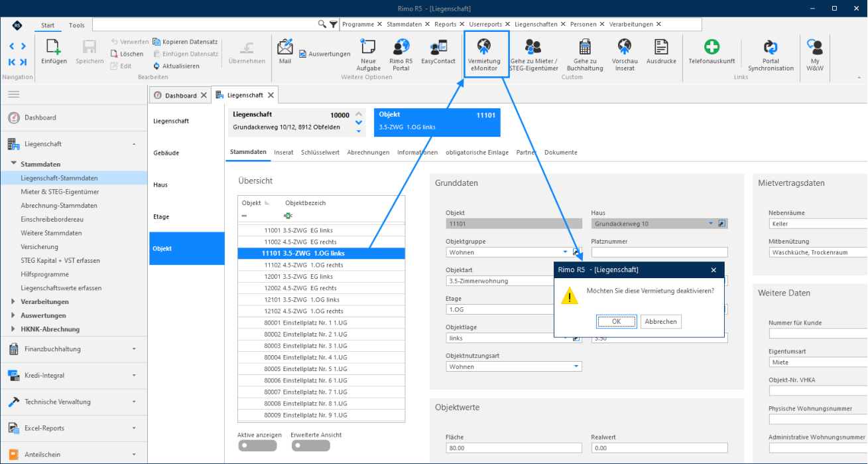Open Telefonauskunft link
868x464 pixels.
point(712,51)
